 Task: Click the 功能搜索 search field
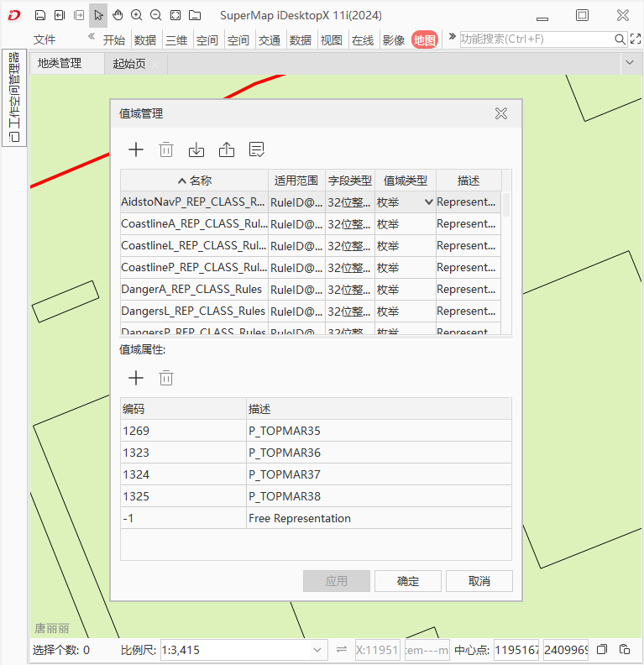pos(536,39)
